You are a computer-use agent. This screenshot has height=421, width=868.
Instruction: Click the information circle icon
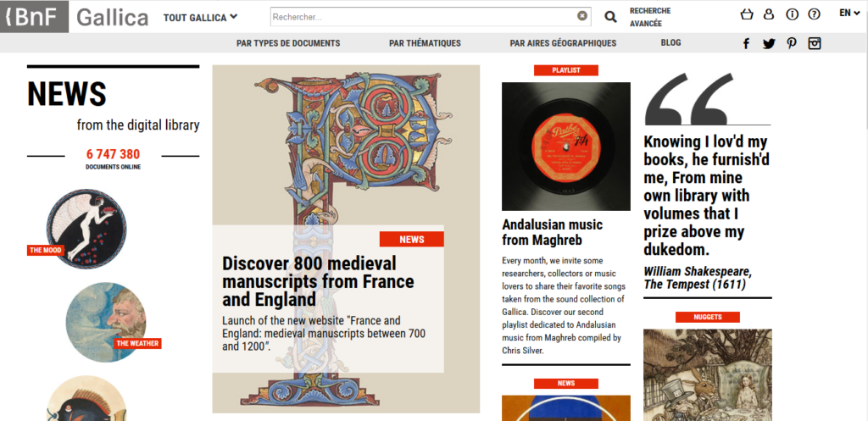(x=793, y=14)
